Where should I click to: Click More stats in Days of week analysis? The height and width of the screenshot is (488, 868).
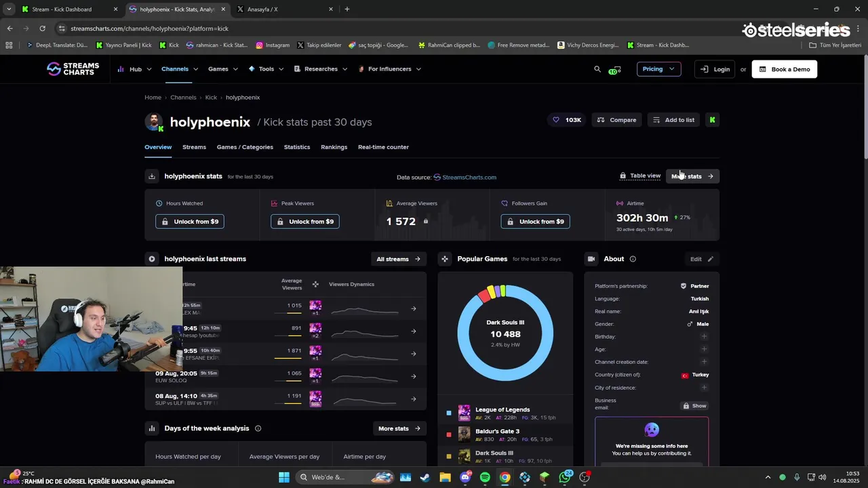tap(399, 428)
